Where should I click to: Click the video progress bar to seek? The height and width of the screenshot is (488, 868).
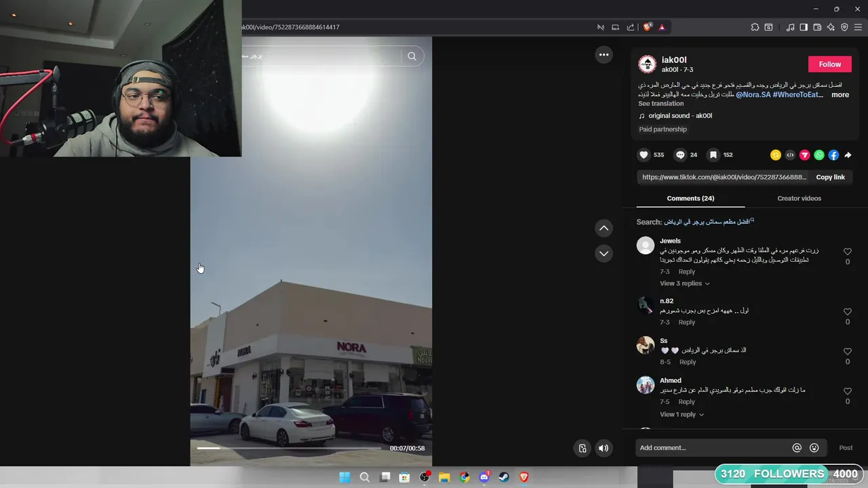click(290, 448)
